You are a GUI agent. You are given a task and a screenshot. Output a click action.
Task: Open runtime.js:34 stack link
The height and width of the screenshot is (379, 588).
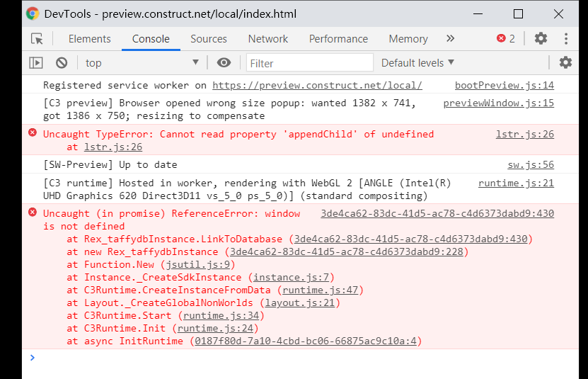pyautogui.click(x=221, y=315)
